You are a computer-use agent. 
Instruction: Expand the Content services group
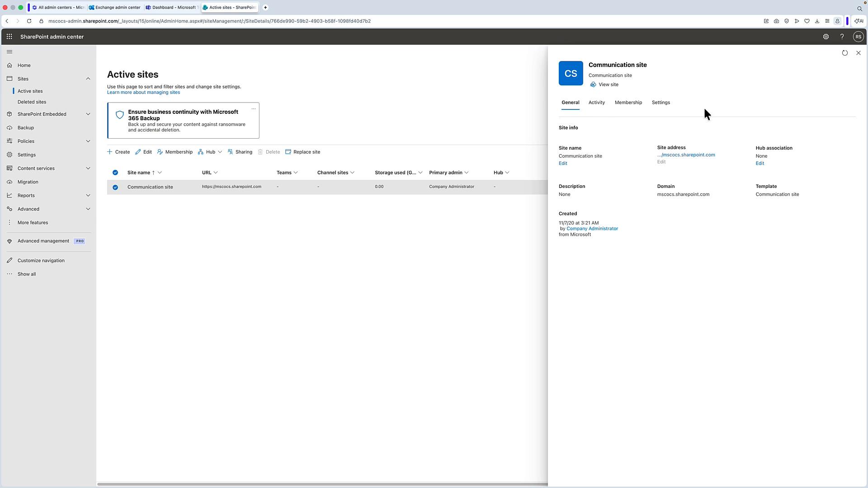pyautogui.click(x=88, y=169)
